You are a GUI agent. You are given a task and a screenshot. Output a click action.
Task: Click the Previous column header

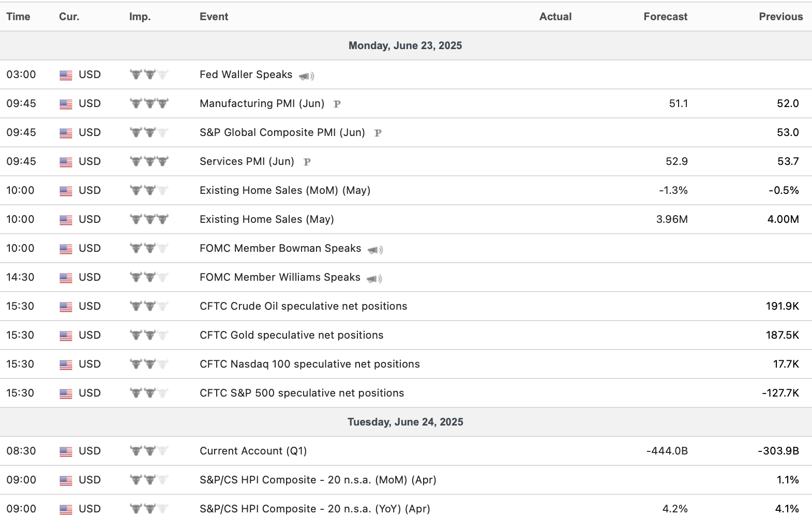click(780, 17)
